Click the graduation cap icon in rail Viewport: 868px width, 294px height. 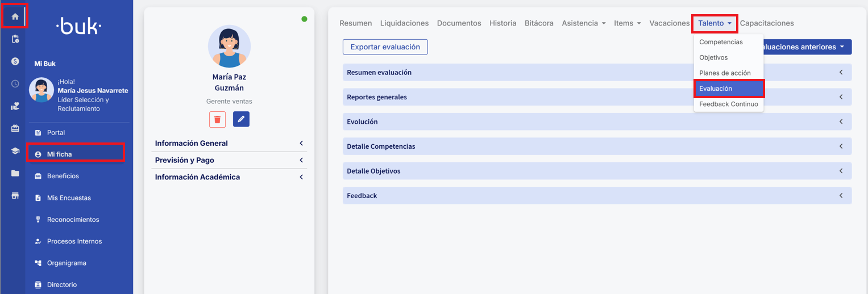point(15,151)
